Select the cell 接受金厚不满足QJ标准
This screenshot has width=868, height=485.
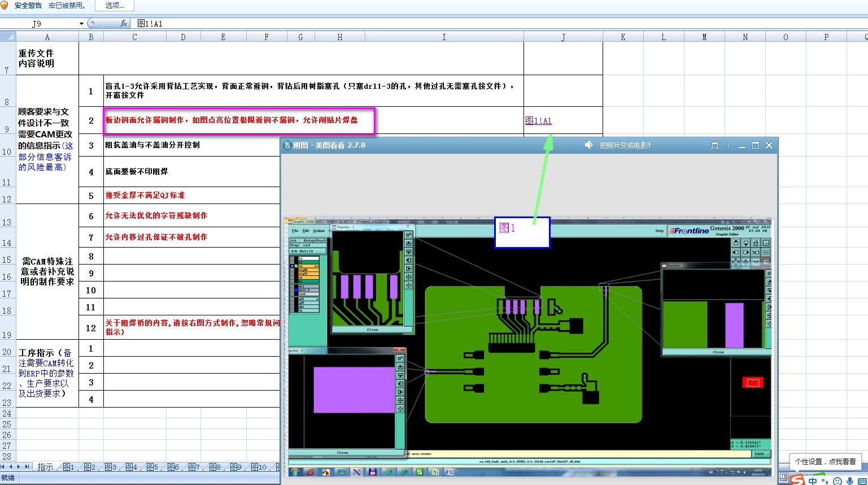191,195
